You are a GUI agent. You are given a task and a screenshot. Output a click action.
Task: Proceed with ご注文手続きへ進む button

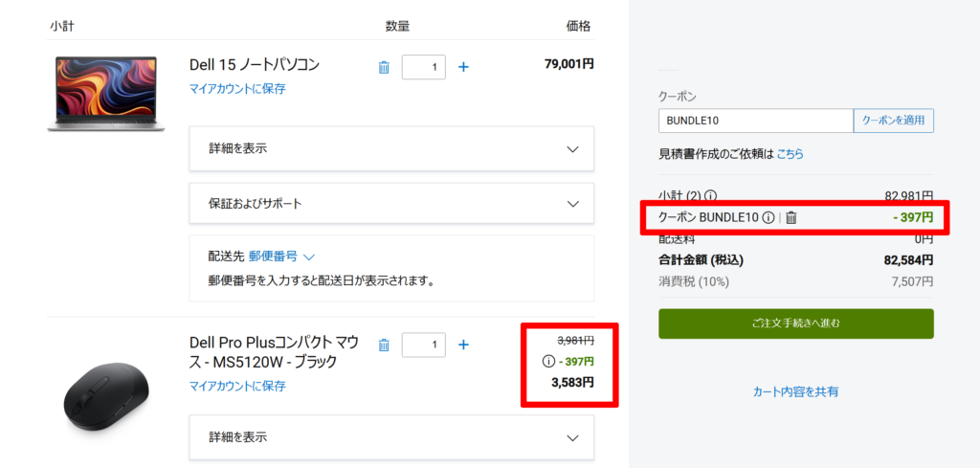pos(795,323)
